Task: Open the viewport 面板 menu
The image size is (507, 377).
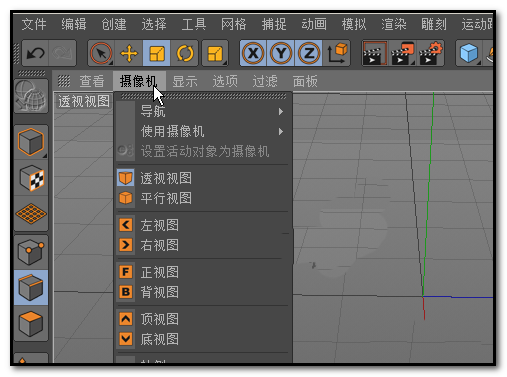Action: coord(305,81)
